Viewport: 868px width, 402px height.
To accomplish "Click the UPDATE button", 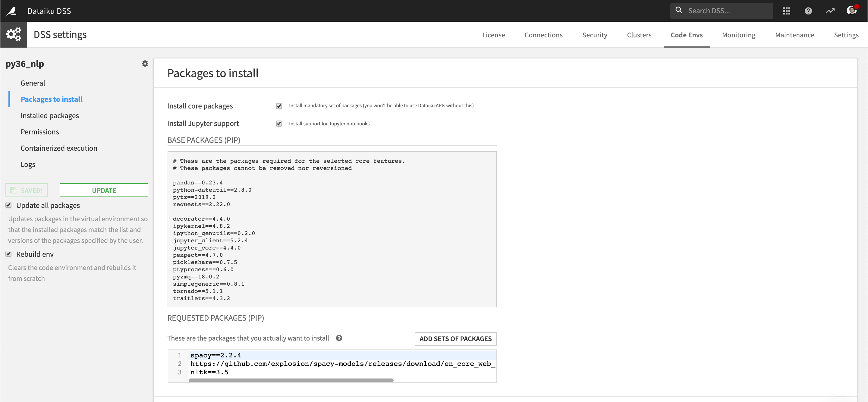I will (104, 190).
